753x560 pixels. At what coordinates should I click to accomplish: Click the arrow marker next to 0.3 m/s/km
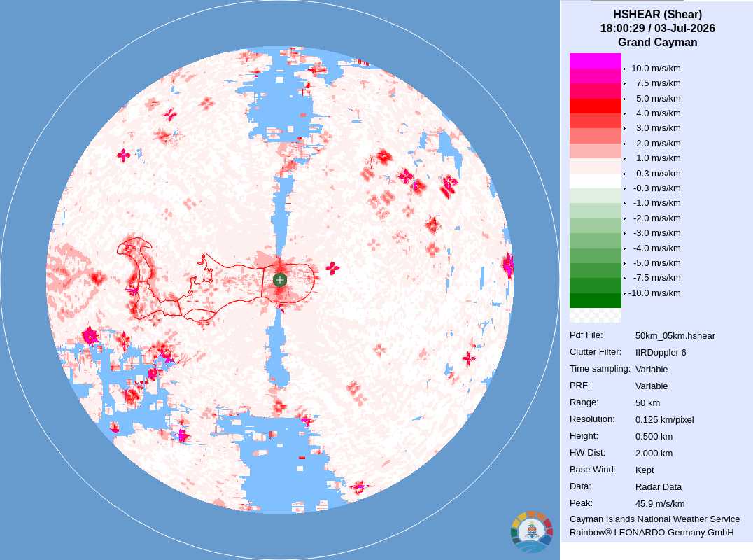pyautogui.click(x=624, y=174)
